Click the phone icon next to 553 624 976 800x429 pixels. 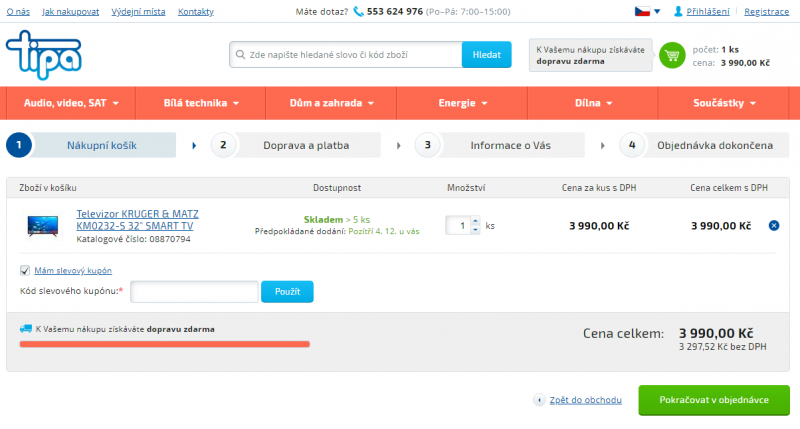(x=359, y=11)
